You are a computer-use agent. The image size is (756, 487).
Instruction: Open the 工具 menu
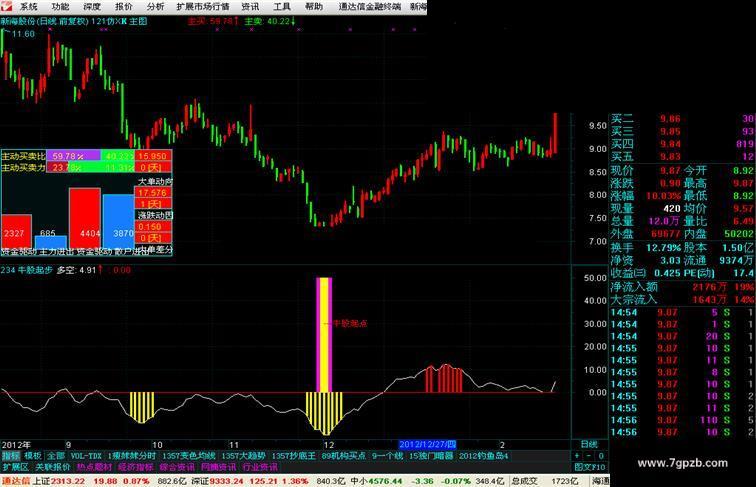[282, 7]
